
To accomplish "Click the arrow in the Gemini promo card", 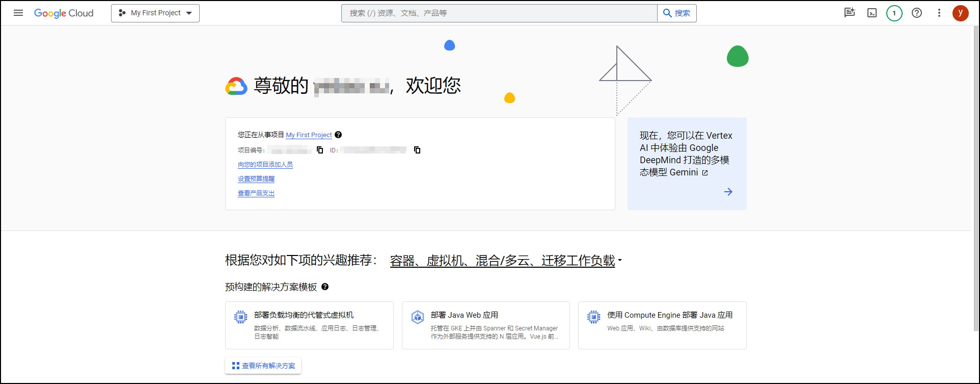I will [728, 192].
